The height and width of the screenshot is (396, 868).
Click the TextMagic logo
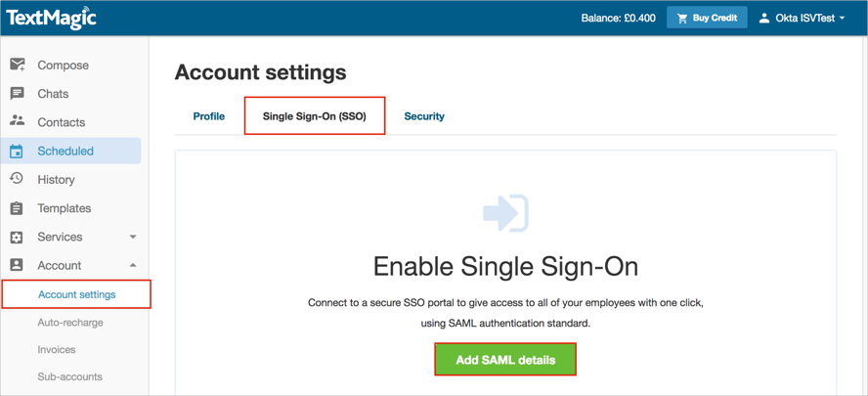51,18
